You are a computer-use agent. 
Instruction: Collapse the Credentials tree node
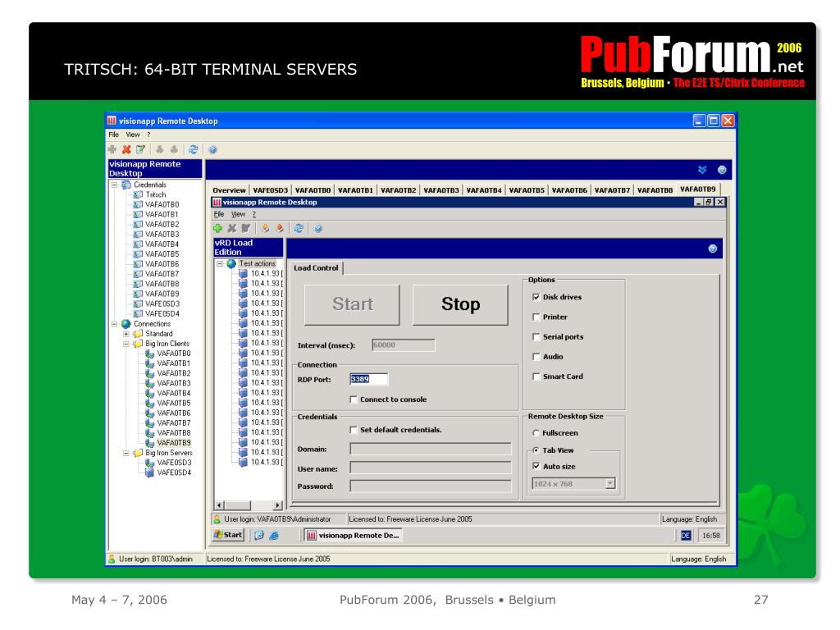tap(114, 185)
